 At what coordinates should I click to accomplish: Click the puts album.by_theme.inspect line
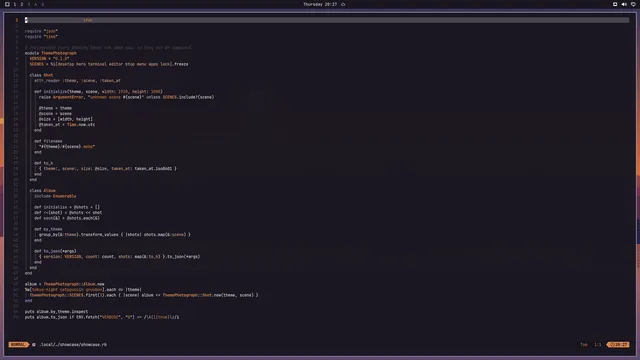click(x=56, y=311)
